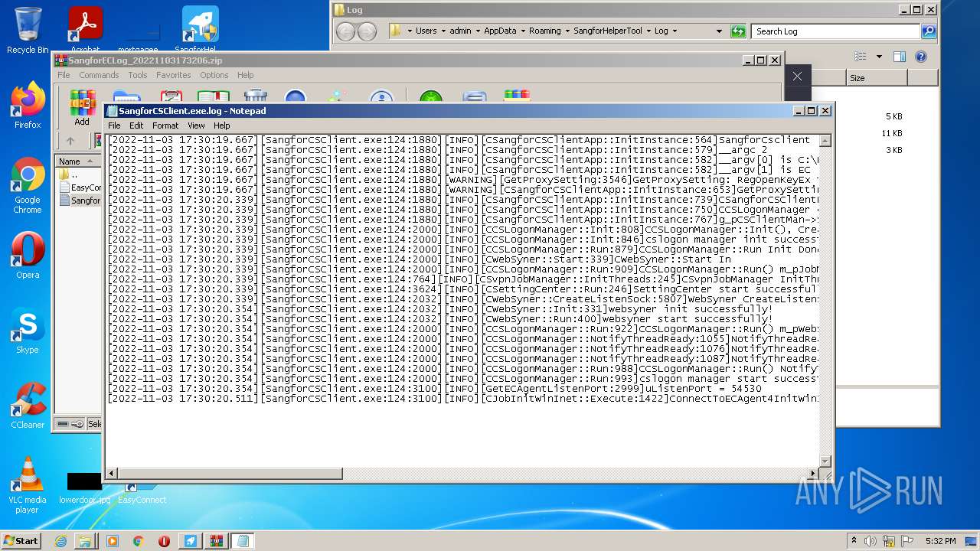Switch to WinRAR via taskbar icon

point(216,540)
